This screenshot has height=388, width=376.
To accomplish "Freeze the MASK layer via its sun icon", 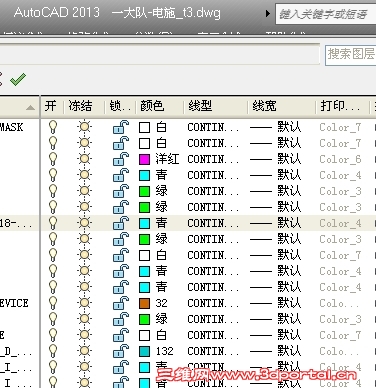I will pos(84,127).
